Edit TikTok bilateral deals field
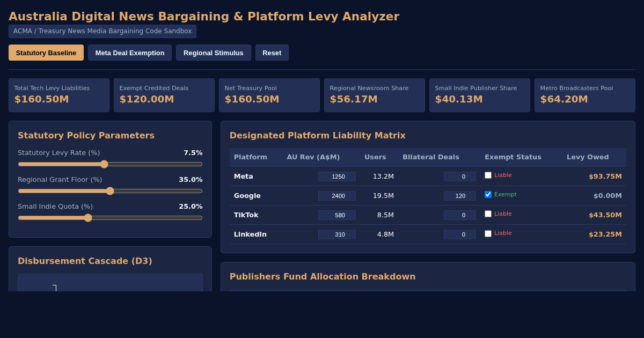Image resolution: width=644 pixels, height=338 pixels. click(x=460, y=215)
